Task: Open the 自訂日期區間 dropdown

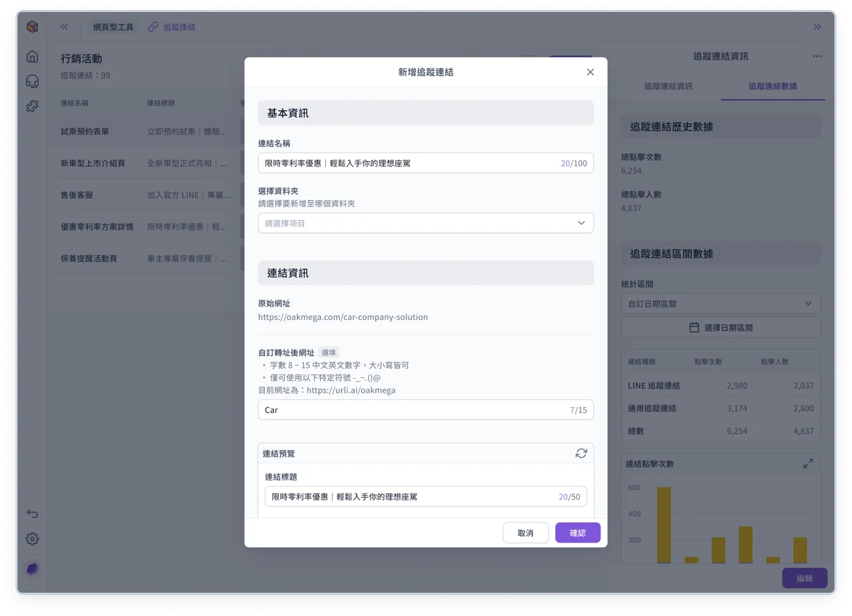Action: click(x=720, y=303)
